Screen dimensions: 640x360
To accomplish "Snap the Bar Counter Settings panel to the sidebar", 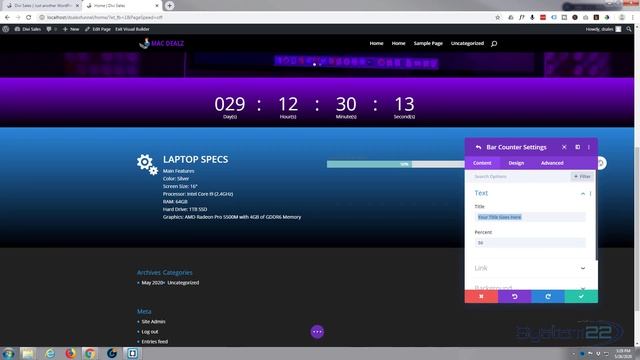I will coord(578,147).
